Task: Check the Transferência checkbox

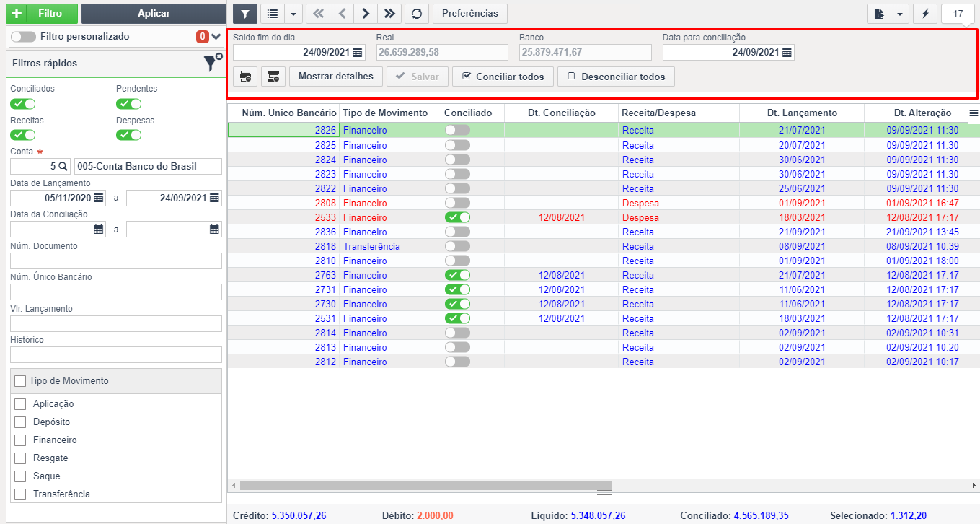Action: (20, 494)
